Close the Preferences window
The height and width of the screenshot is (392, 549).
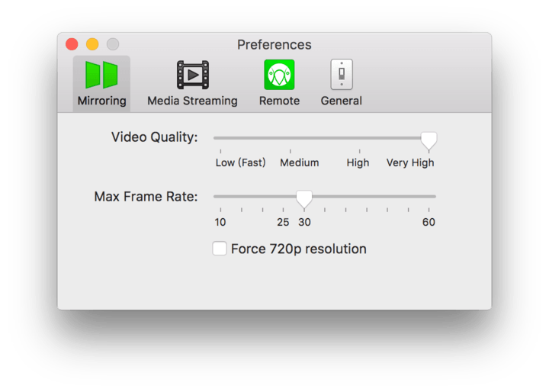pyautogui.click(x=72, y=44)
